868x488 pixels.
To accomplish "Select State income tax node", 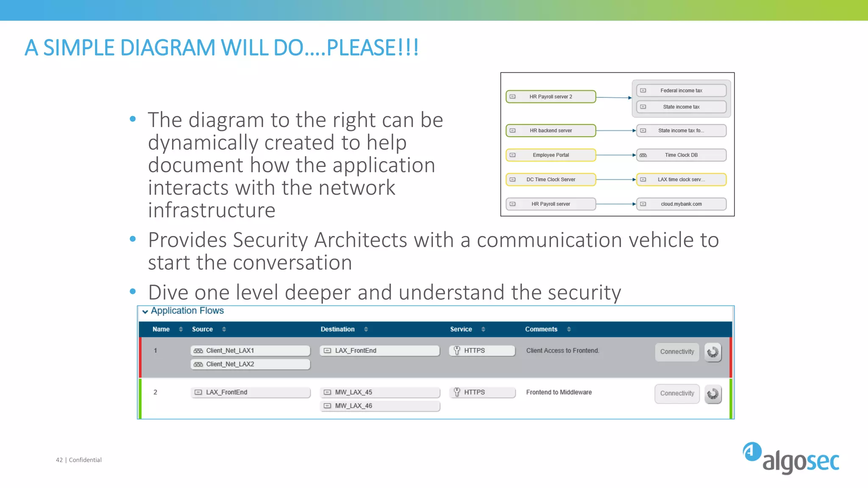I will coord(682,107).
